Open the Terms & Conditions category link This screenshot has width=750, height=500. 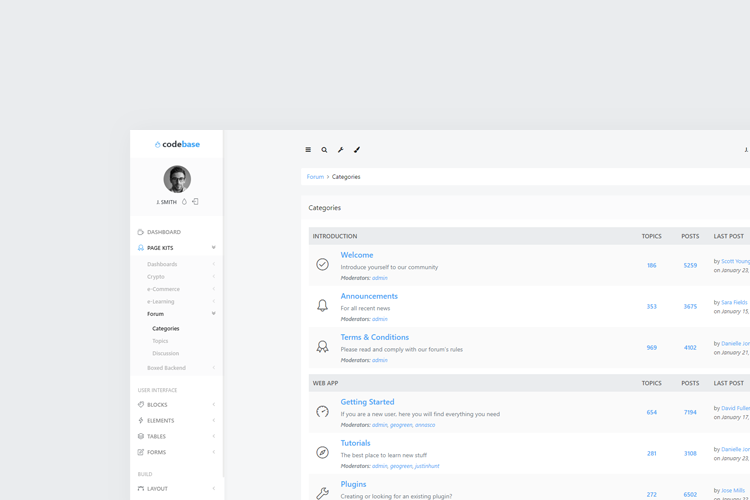374,337
